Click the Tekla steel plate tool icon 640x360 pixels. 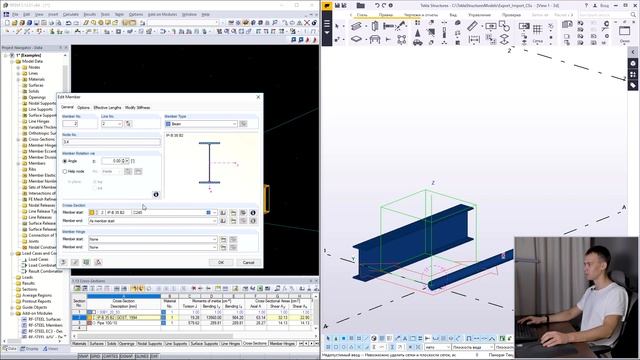(x=356, y=40)
